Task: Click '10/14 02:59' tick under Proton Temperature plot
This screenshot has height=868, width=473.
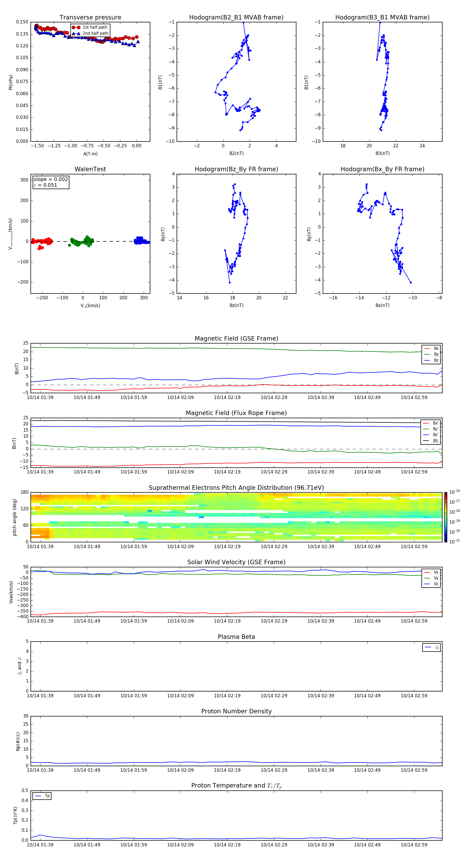Action: (x=414, y=845)
